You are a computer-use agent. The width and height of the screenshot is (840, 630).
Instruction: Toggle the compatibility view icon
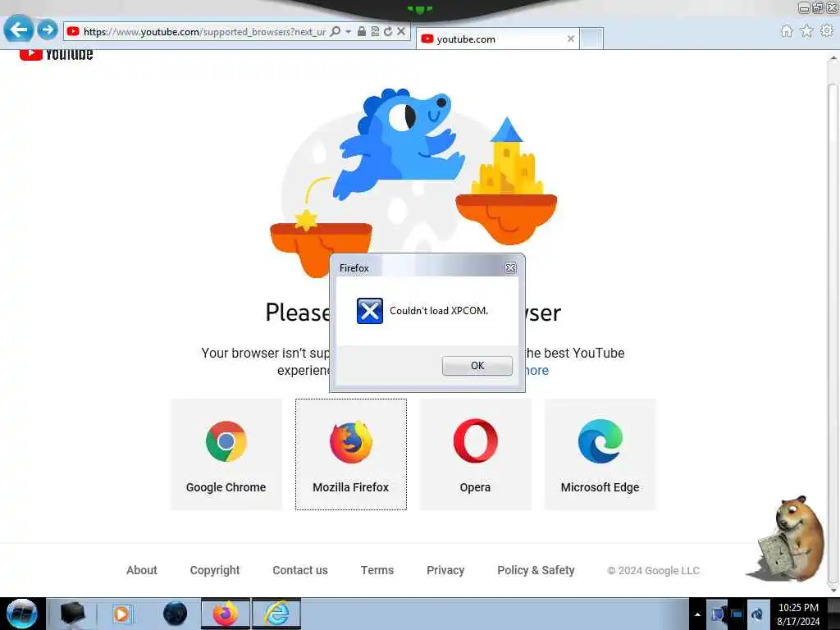click(x=375, y=32)
